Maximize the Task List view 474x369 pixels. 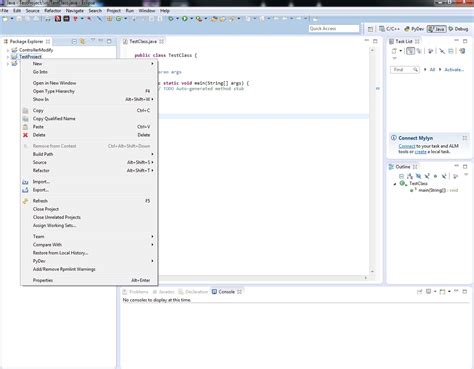465,41
